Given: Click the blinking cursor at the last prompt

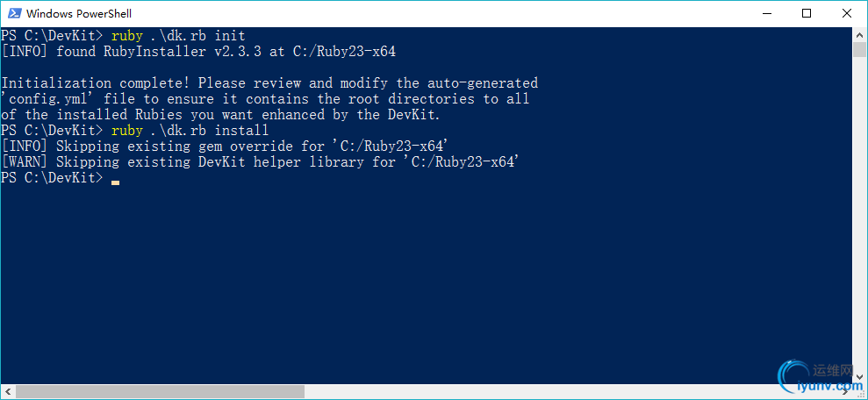Looking at the screenshot, I should click(115, 182).
